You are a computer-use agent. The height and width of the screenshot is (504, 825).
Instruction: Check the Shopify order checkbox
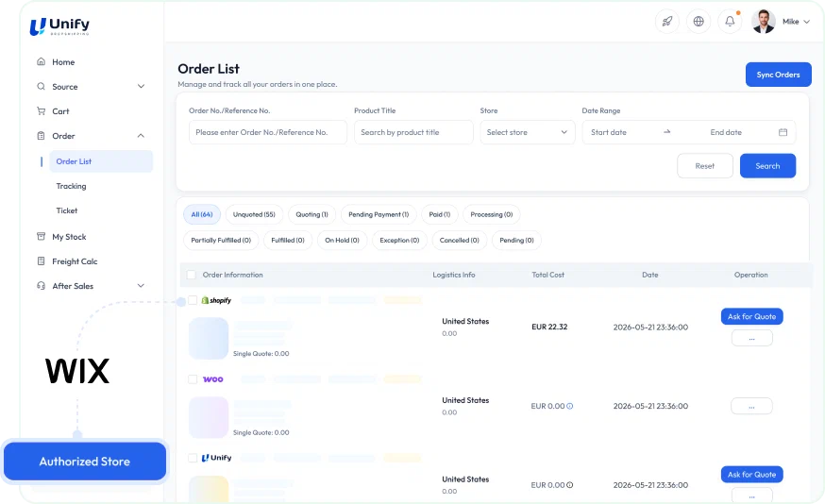coord(193,300)
